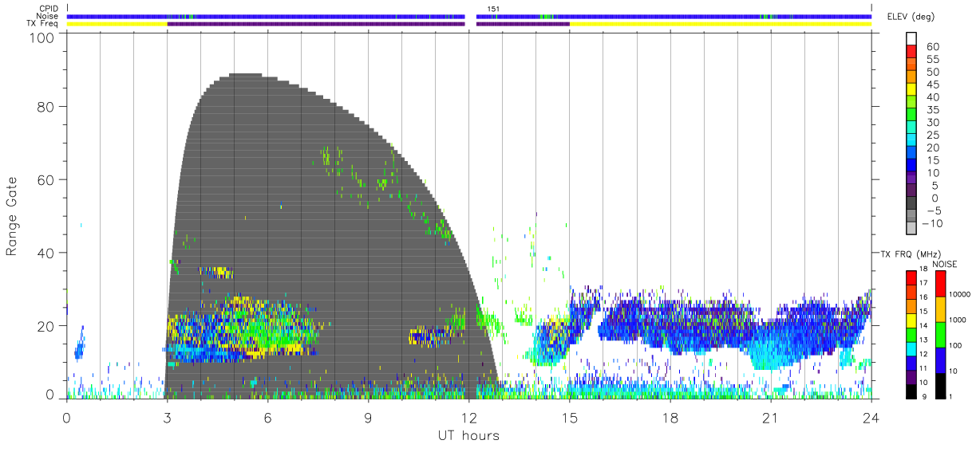Click the purple TX Freq bar segment from 3 to 12 UT
The width and height of the screenshot is (980, 452).
[316, 24]
